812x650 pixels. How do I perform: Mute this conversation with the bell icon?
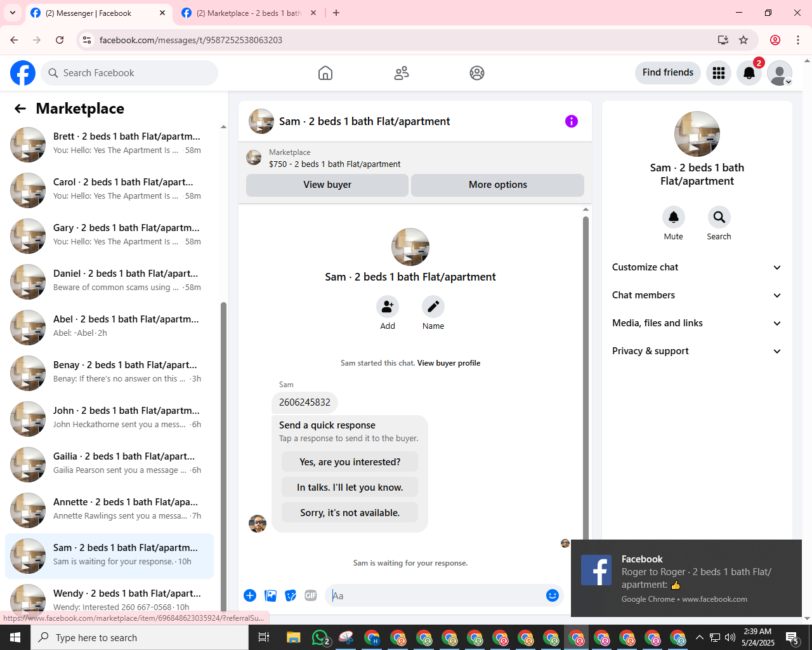(x=674, y=217)
